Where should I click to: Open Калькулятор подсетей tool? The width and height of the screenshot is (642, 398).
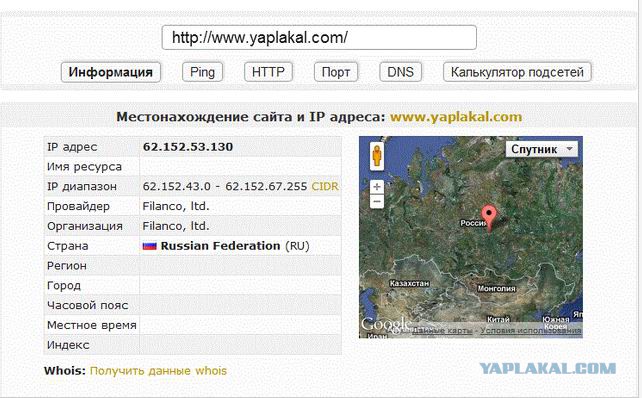[x=517, y=72]
